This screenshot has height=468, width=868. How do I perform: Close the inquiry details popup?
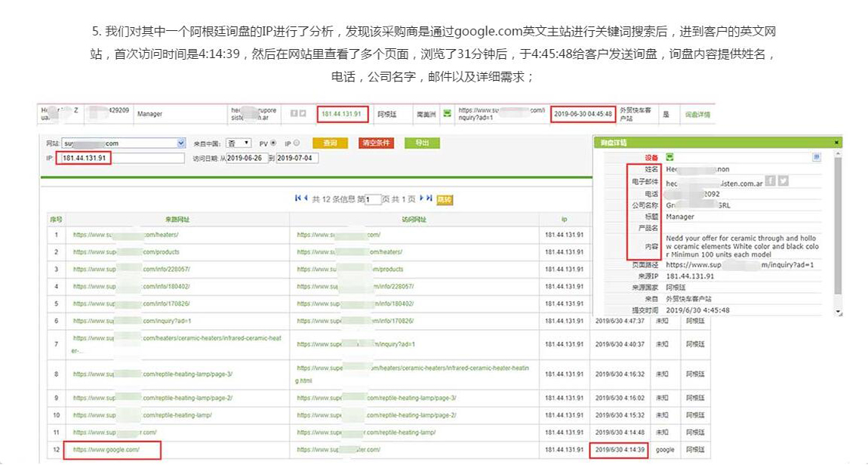(x=836, y=142)
